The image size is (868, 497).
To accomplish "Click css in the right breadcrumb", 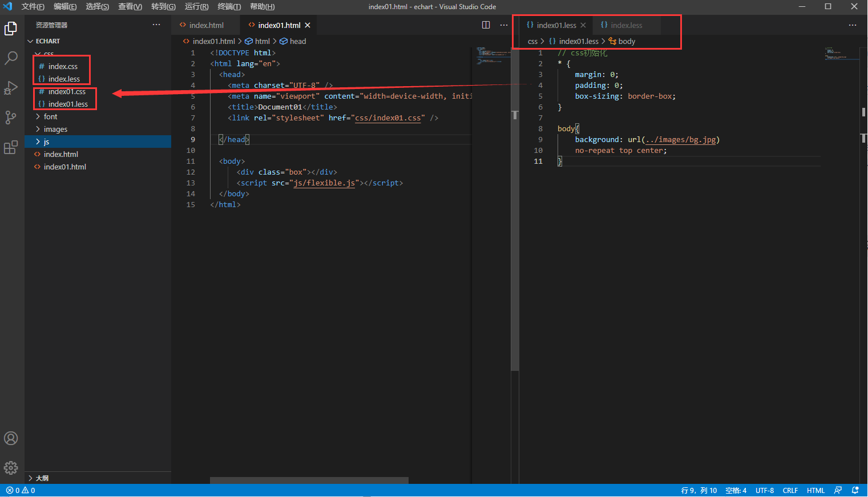I will point(532,41).
